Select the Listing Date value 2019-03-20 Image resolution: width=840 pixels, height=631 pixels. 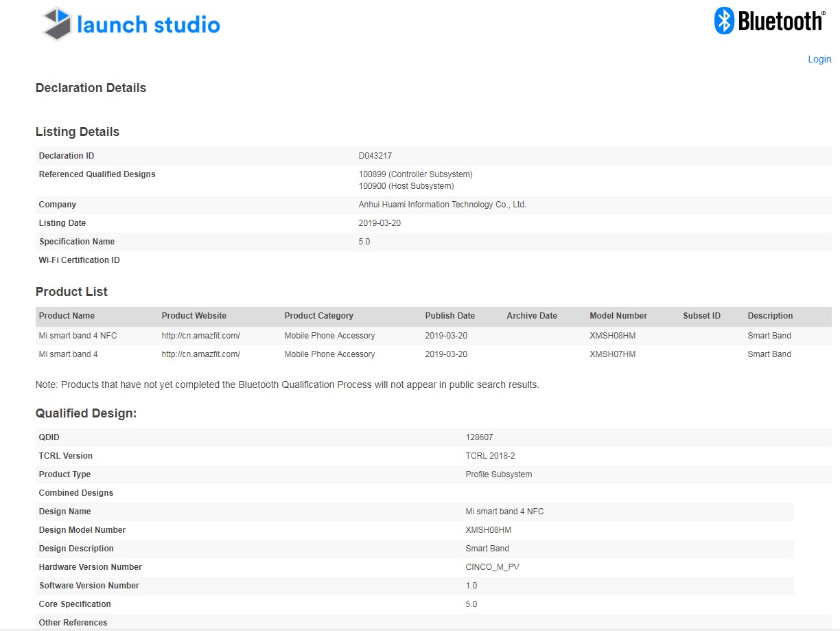(x=380, y=223)
